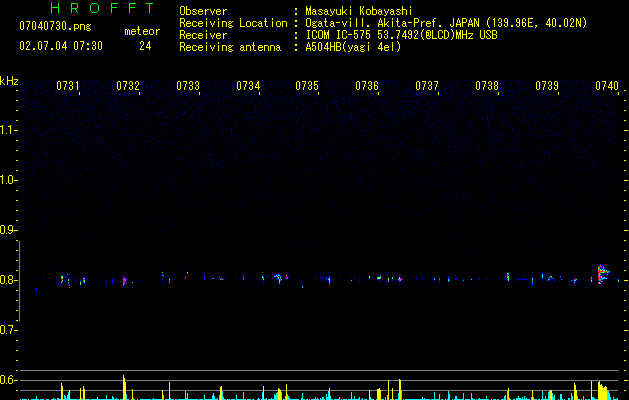Image resolution: width=629 pixels, height=400 pixels.
Task: Click time marker 0736
Action: tap(367, 86)
